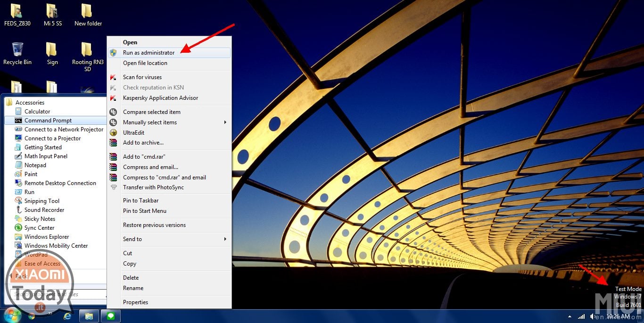Click the taskbar clock showing 10:26 AM
Viewport: 644px width, 323px height.
click(x=618, y=316)
